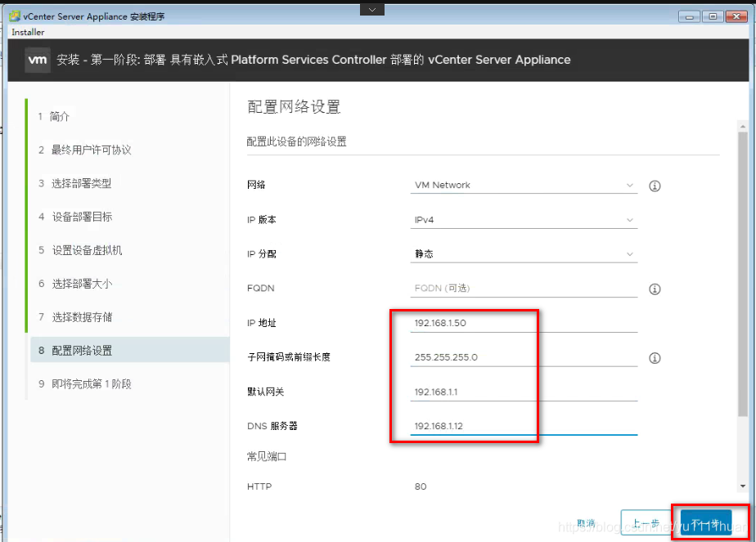Screen dimensions: 756x542
Task: Click the subnet mask field 255.255.255.0
Action: click(524, 357)
